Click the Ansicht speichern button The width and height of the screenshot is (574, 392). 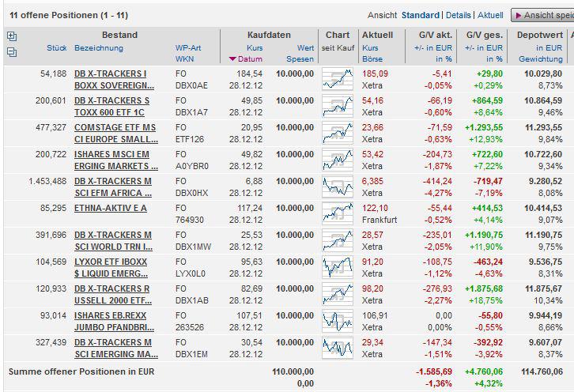pos(543,15)
